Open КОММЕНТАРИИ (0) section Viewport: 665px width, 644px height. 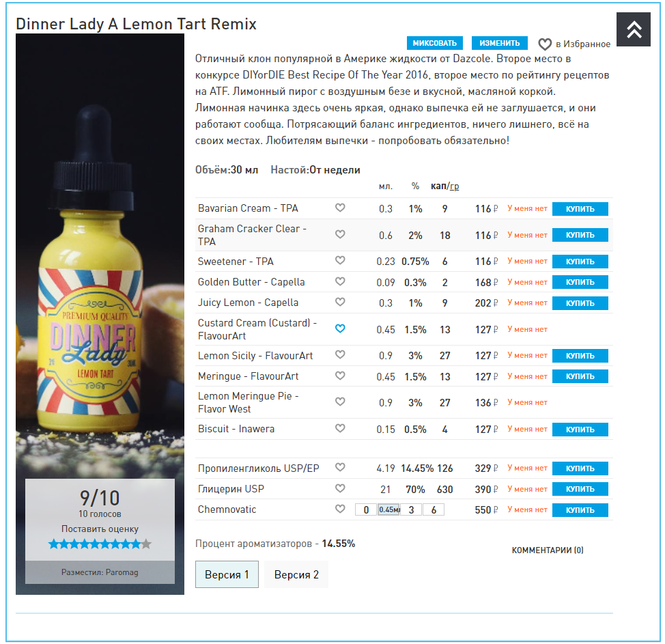[548, 550]
